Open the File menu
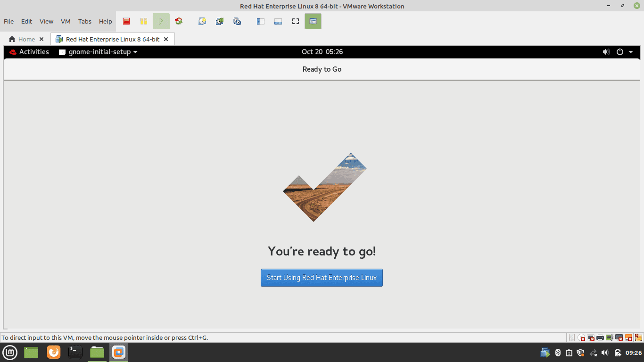The height and width of the screenshot is (362, 644). (8, 21)
